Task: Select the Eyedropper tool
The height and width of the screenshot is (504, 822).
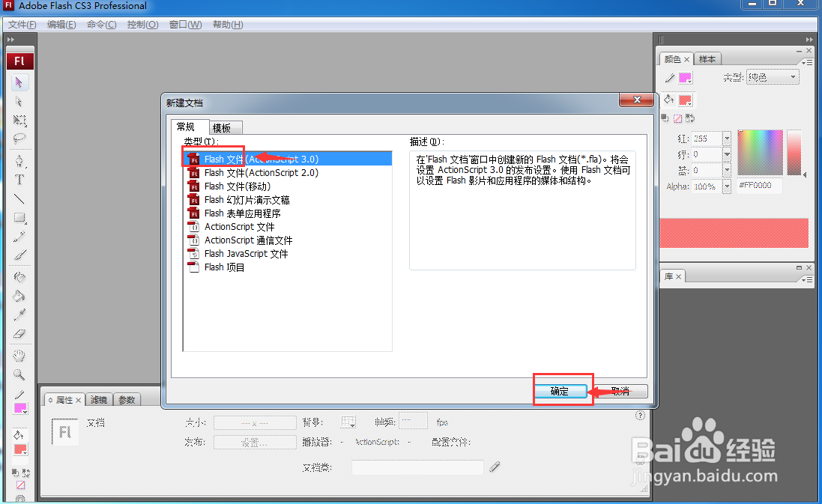Action: click(x=19, y=315)
